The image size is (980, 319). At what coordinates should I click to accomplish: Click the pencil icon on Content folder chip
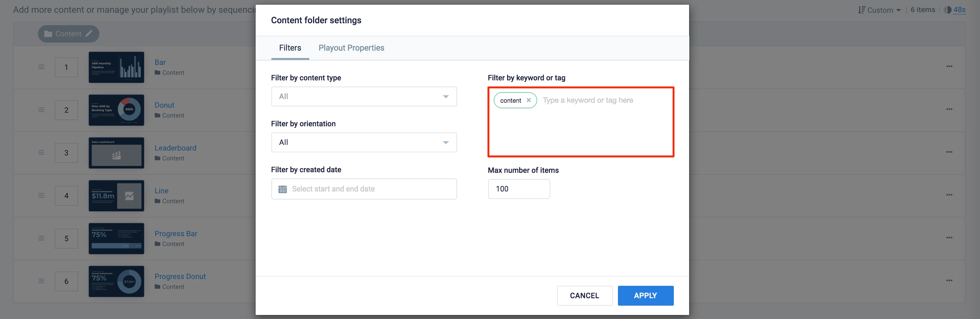pyautogui.click(x=88, y=34)
